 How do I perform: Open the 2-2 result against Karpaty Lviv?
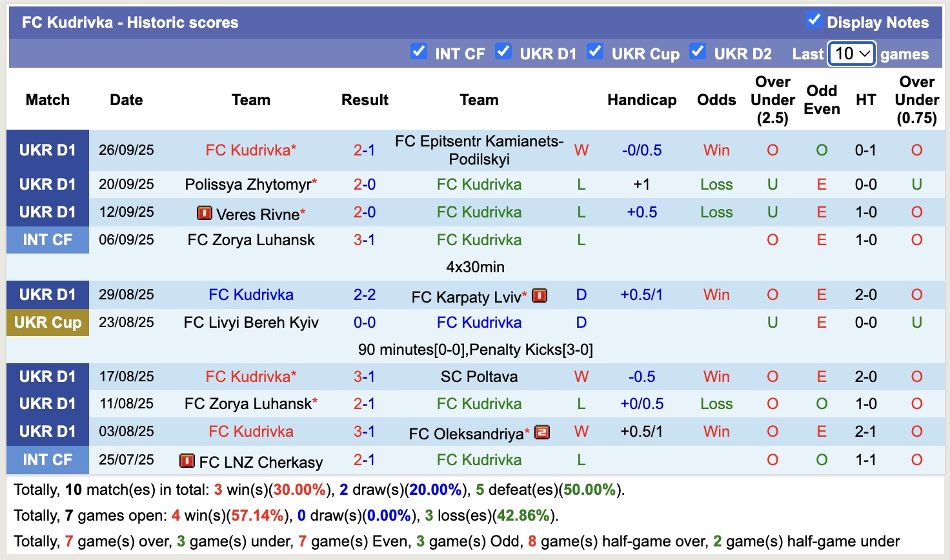click(x=364, y=295)
